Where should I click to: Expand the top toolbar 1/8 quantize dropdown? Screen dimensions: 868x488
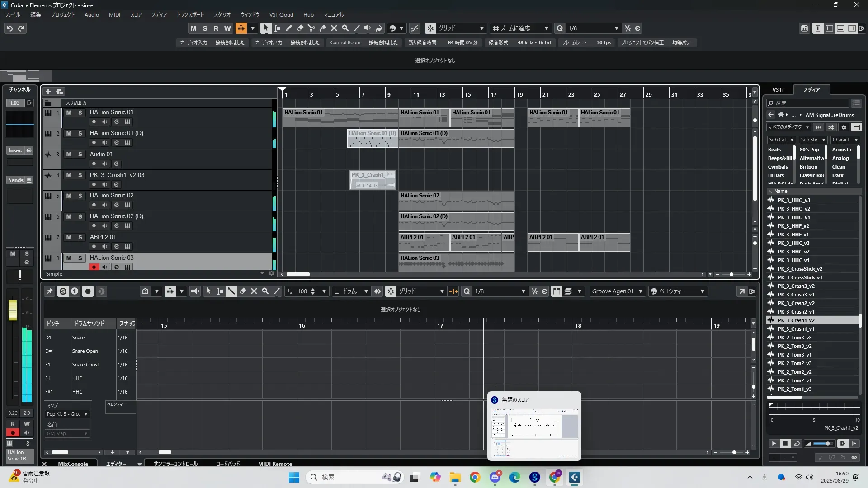point(616,28)
